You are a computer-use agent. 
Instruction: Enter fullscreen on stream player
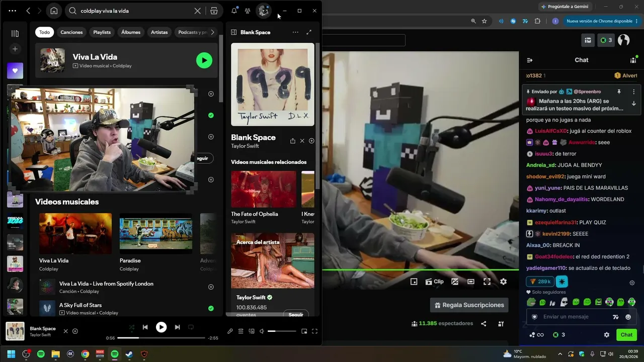487,282
